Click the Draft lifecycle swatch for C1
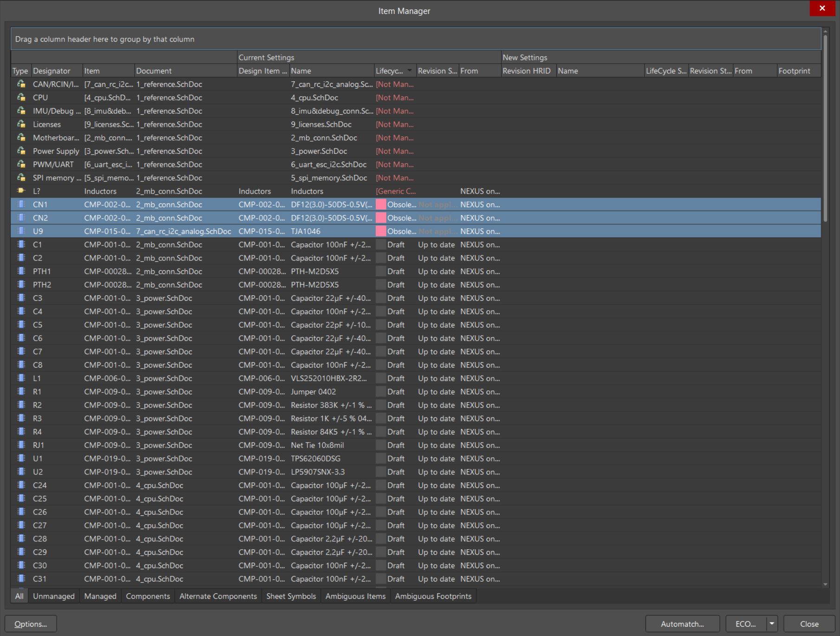Viewport: 840px width, 636px height. coord(381,245)
